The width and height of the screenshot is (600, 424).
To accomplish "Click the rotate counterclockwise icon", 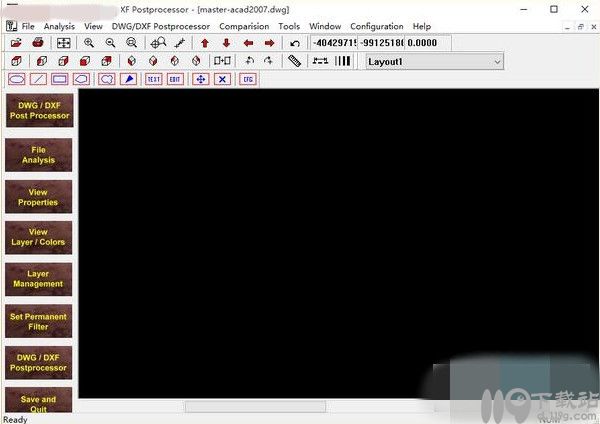I will point(249,60).
